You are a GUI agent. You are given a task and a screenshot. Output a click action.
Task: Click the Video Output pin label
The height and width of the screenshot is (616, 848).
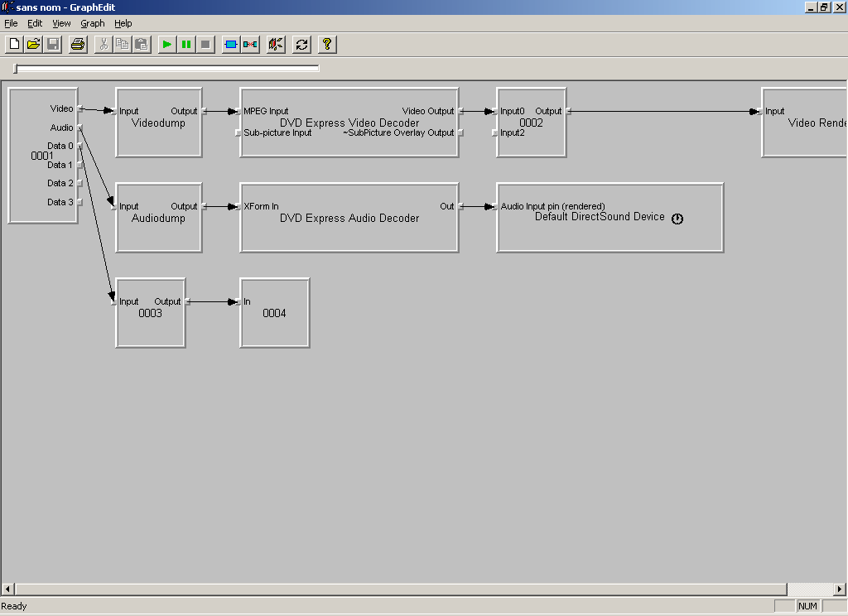428,111
